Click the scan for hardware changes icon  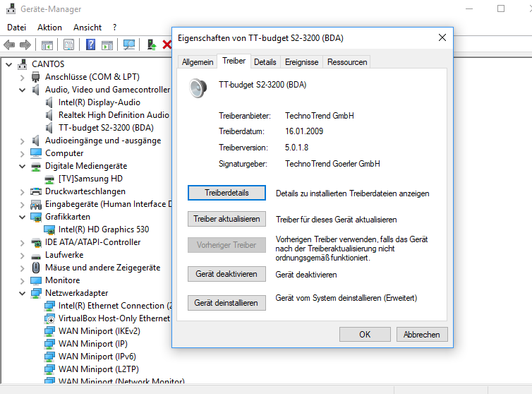pos(129,44)
